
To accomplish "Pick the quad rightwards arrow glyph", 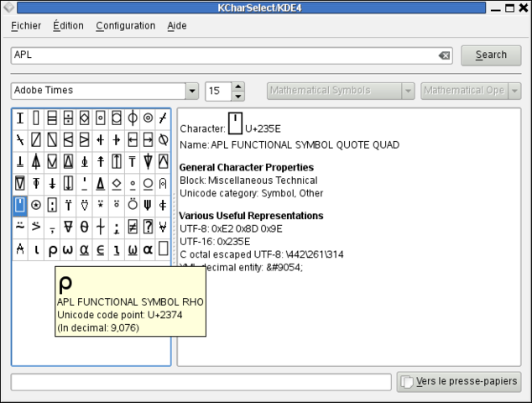I will (x=148, y=140).
